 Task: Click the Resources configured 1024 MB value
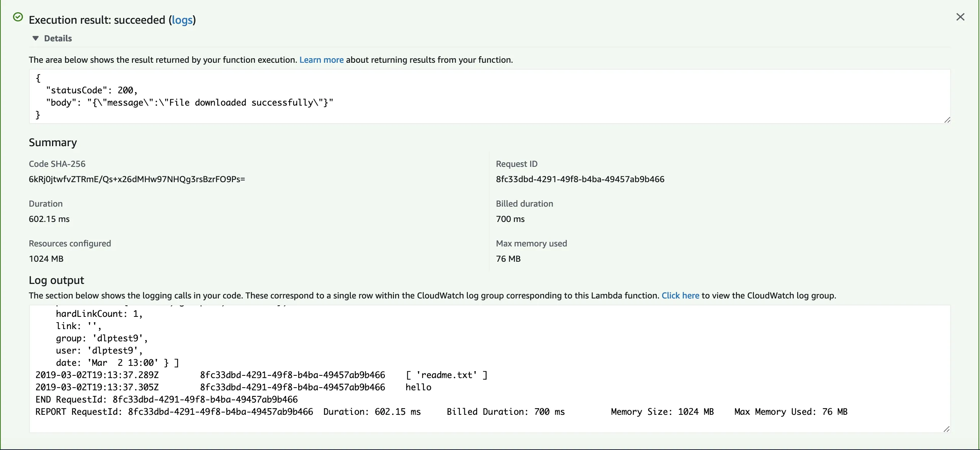coord(46,259)
